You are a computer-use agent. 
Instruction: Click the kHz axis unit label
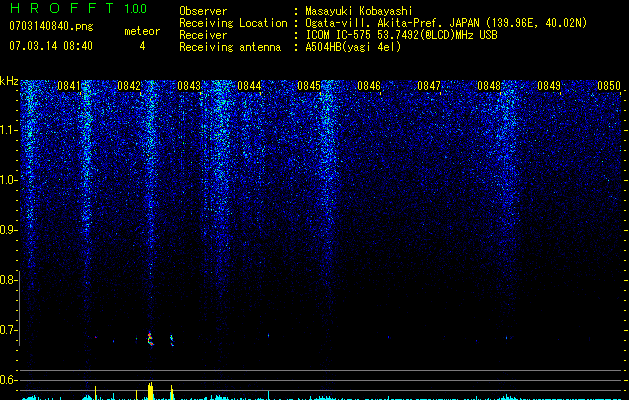coord(9,81)
